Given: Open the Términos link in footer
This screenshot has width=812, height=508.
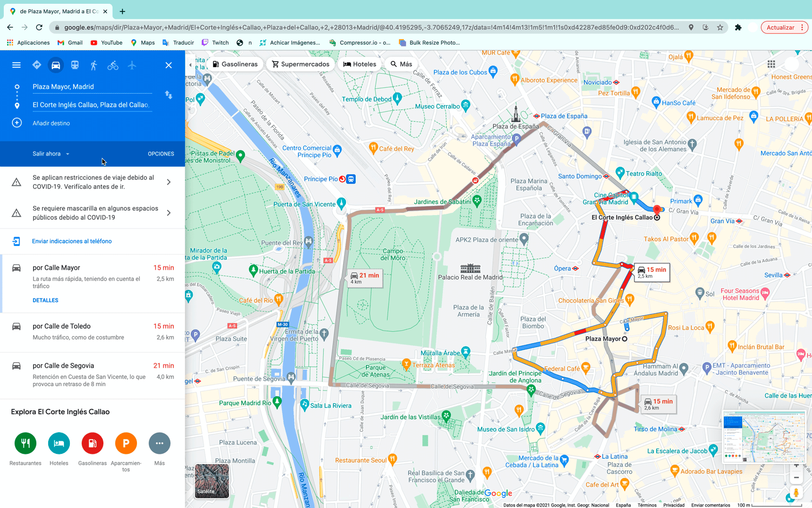Looking at the screenshot, I should click(x=647, y=505).
